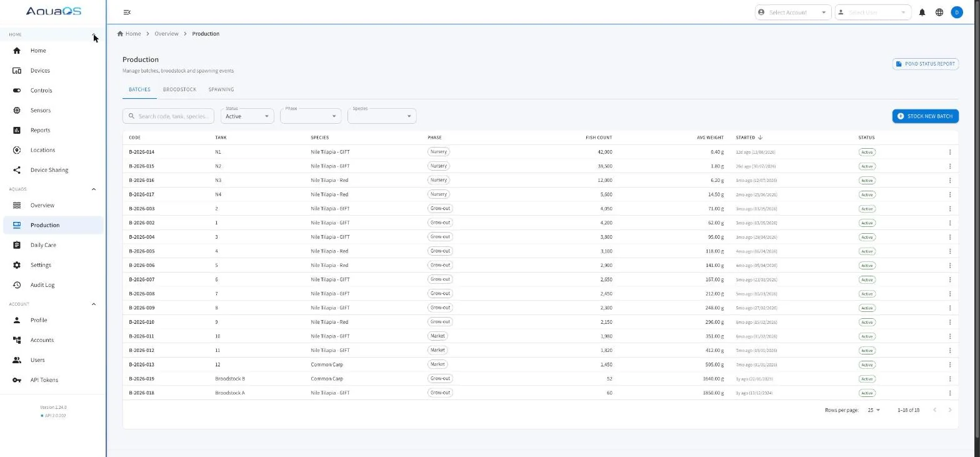Click average weight 1850.00 g
The height and width of the screenshot is (457, 980).
[713, 393]
